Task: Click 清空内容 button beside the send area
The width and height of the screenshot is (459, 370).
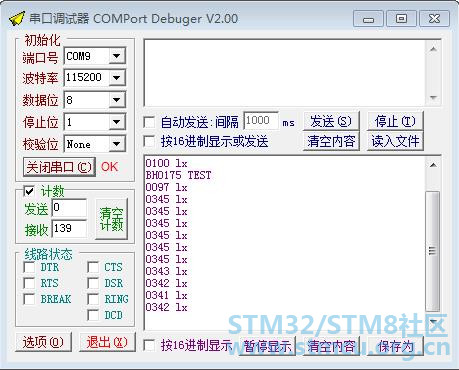Action: [331, 141]
